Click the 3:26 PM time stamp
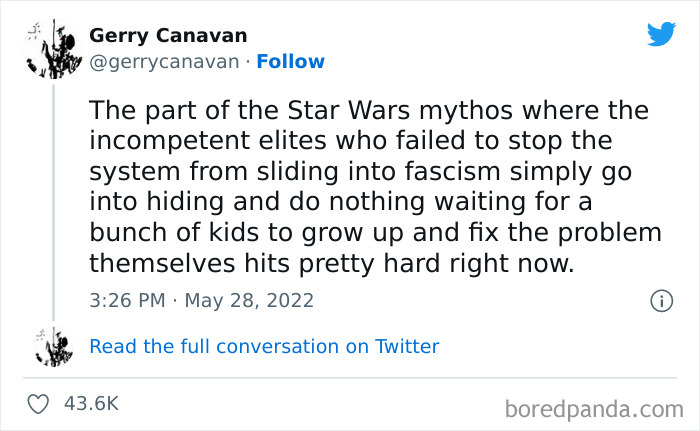The width and height of the screenshot is (700, 431). (x=125, y=300)
